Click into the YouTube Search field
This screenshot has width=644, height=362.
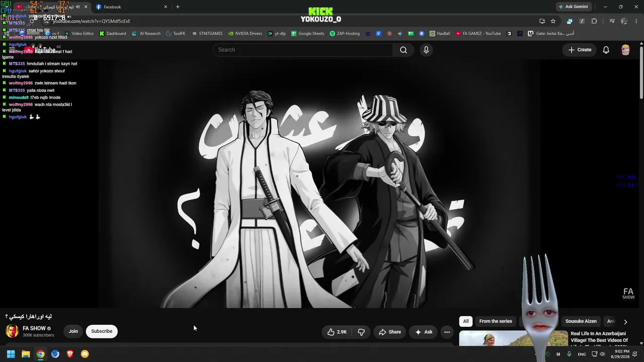(303, 50)
